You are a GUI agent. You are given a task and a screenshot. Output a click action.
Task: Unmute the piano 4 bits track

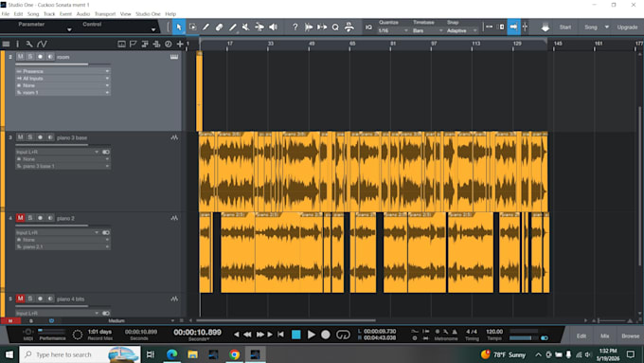(20, 299)
